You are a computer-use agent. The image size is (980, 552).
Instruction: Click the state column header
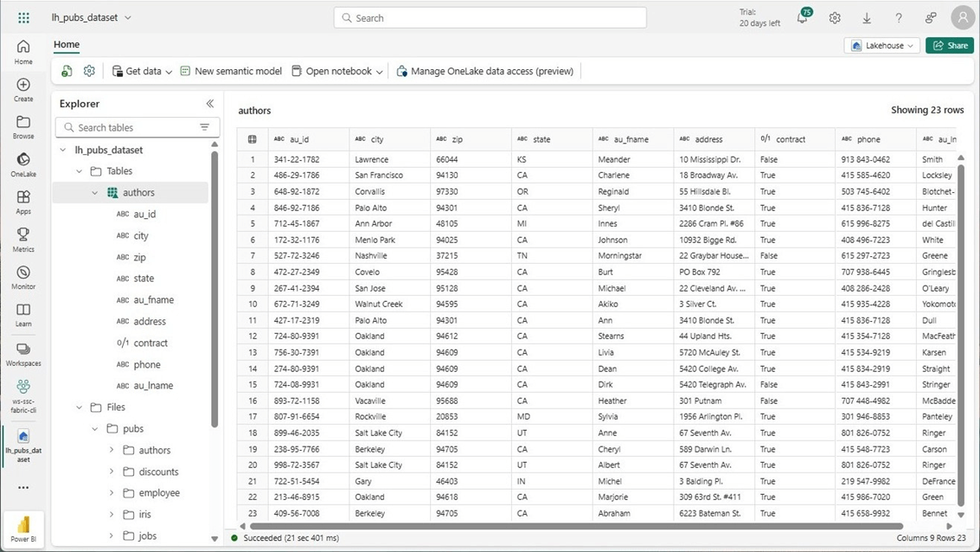pyautogui.click(x=552, y=139)
